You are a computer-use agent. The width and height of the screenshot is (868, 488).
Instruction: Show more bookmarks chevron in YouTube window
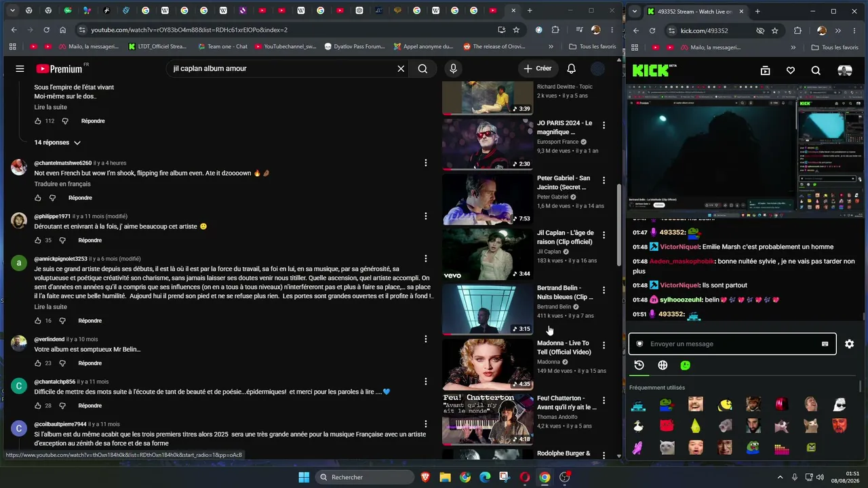click(551, 47)
